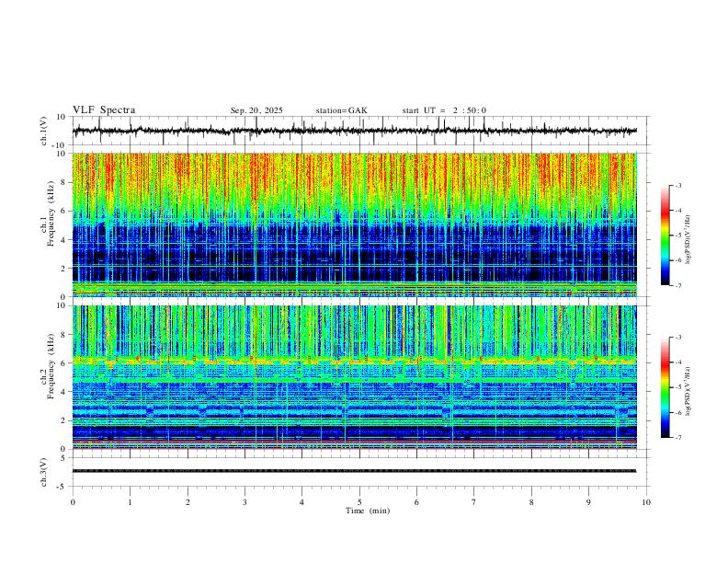Viewport: 728px width, 563px height.
Task: Click the "start UT = 2 :50: 0" text
Action: pos(444,110)
